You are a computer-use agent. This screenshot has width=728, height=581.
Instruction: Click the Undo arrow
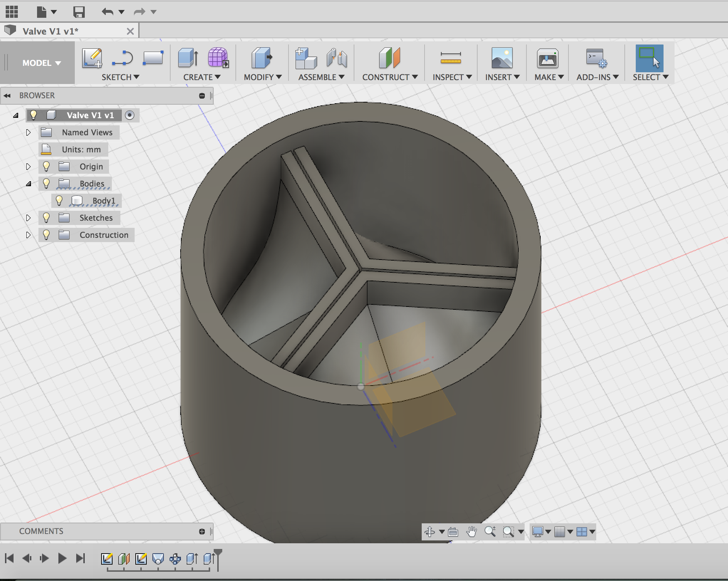click(x=107, y=12)
